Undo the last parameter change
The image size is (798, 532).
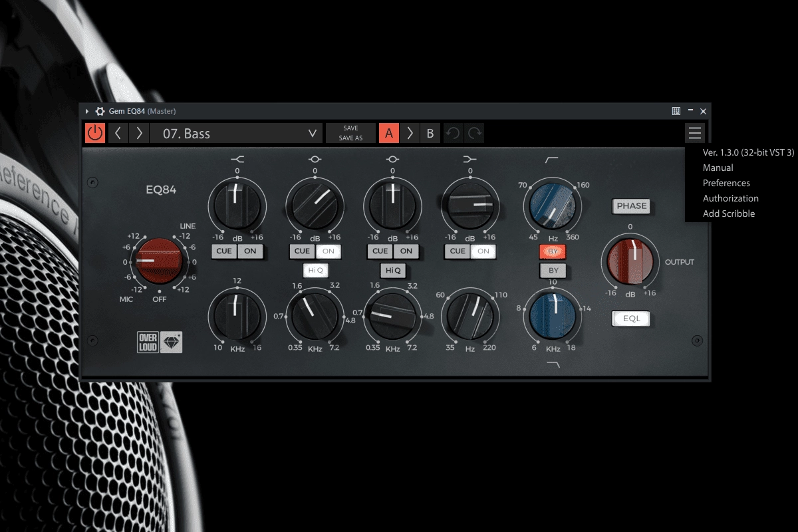click(x=453, y=133)
